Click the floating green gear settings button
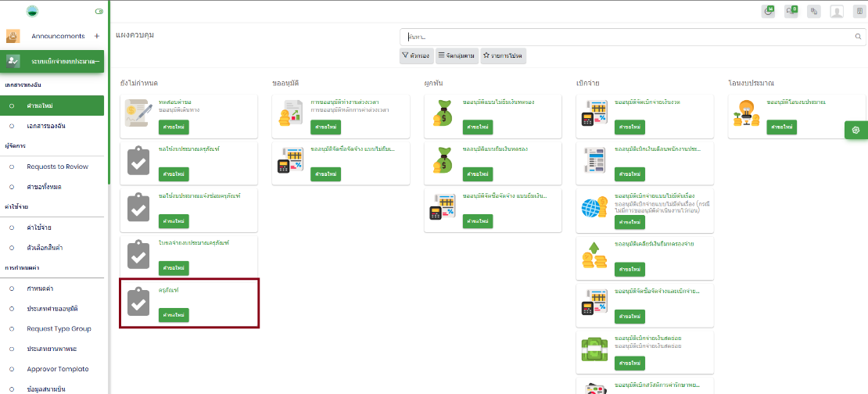The width and height of the screenshot is (868, 394). click(x=855, y=131)
